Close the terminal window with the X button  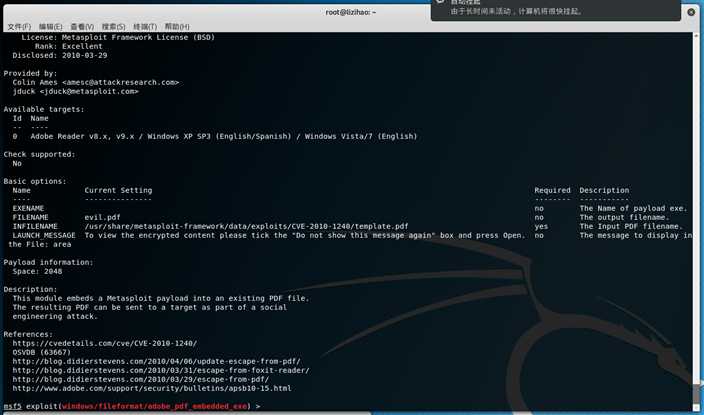point(691,12)
